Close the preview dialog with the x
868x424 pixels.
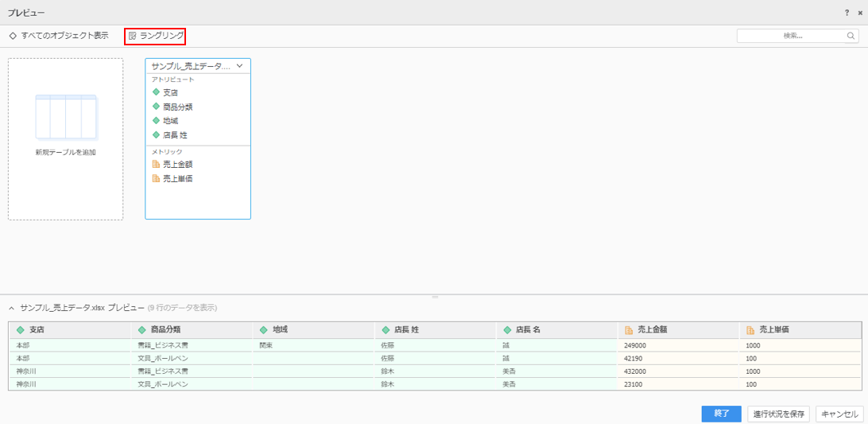coord(860,12)
